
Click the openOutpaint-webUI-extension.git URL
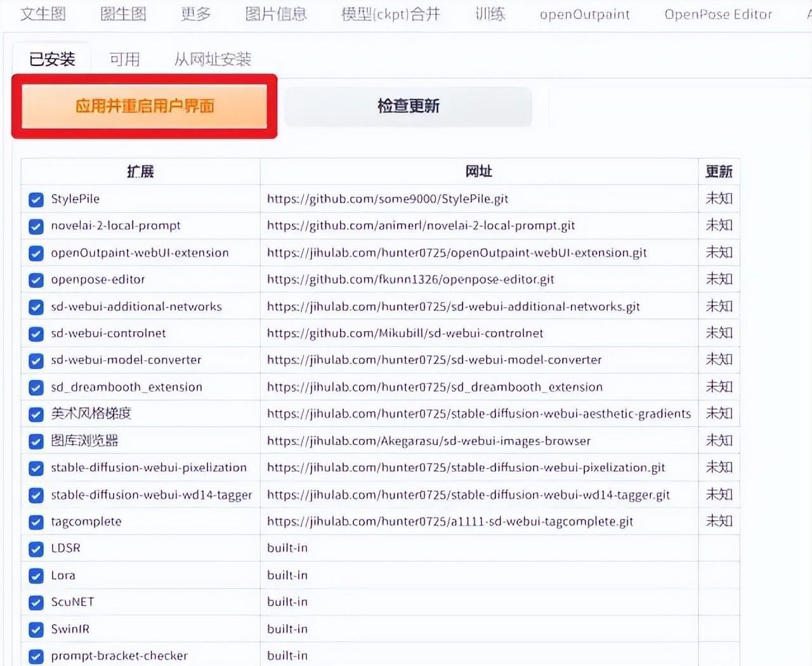[457, 253]
